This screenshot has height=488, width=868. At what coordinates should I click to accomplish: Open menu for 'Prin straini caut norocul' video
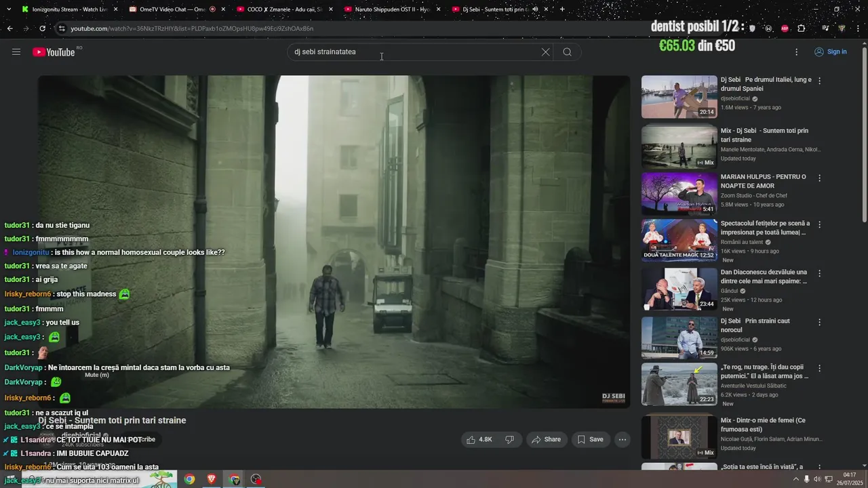click(x=819, y=322)
